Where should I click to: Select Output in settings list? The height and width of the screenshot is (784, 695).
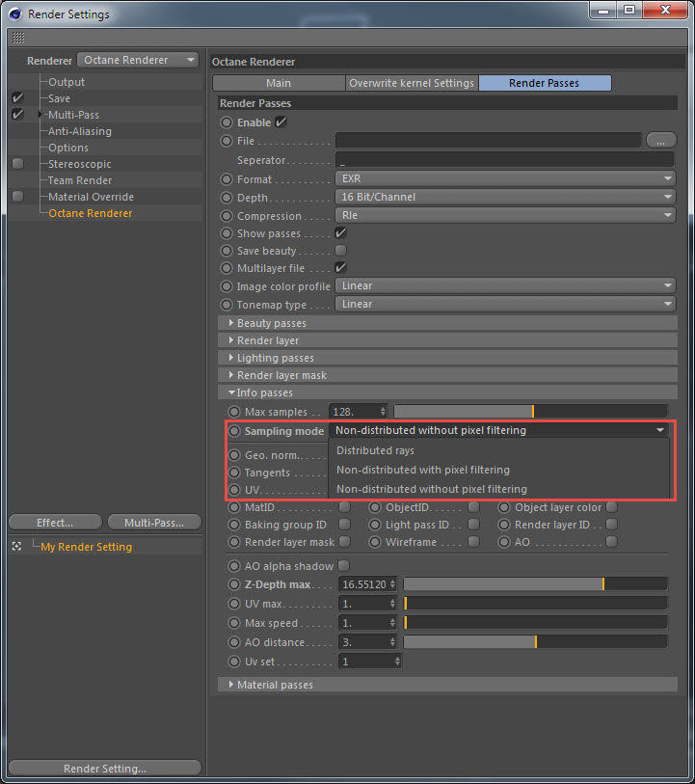click(x=67, y=82)
